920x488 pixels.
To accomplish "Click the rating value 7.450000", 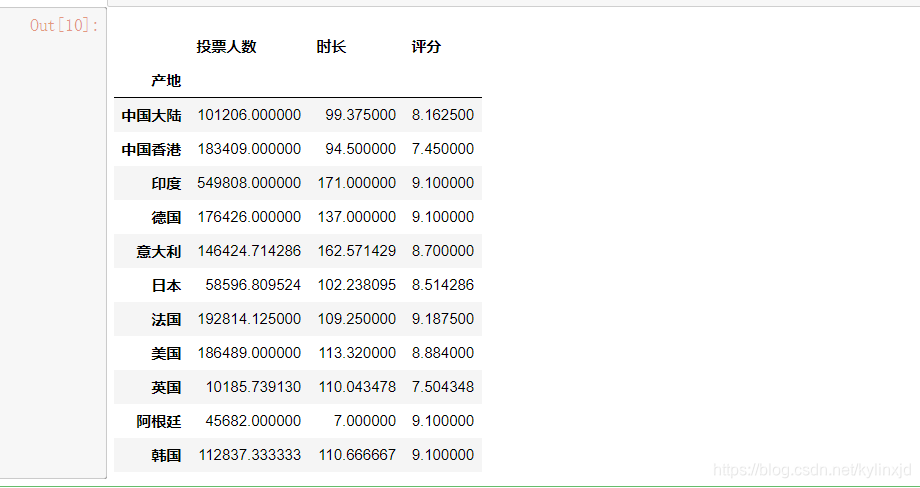I will (x=443, y=149).
